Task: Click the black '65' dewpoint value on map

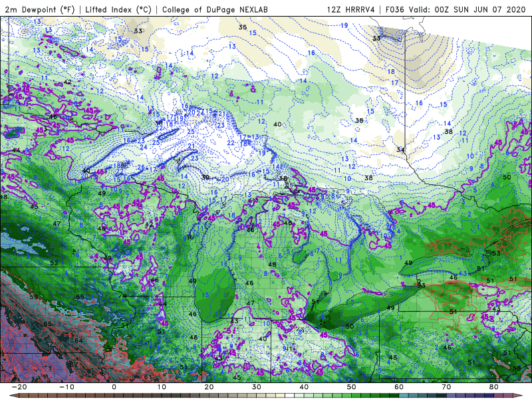Action: 47,324
